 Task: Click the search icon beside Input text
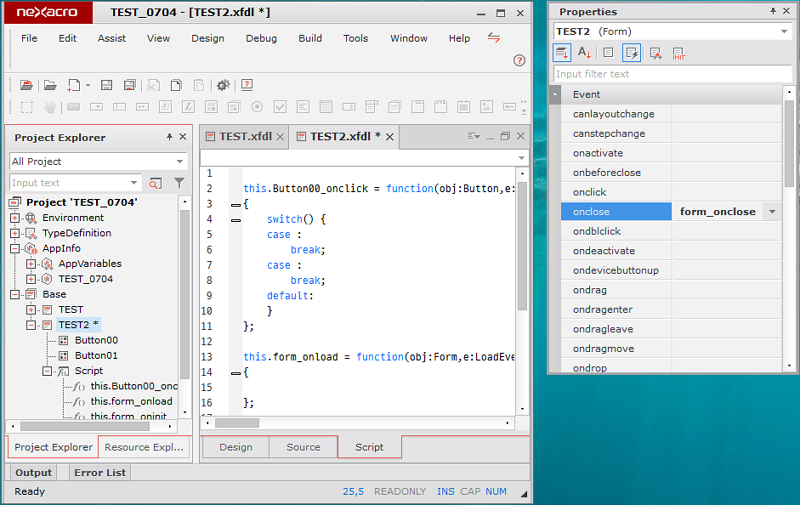tap(155, 183)
